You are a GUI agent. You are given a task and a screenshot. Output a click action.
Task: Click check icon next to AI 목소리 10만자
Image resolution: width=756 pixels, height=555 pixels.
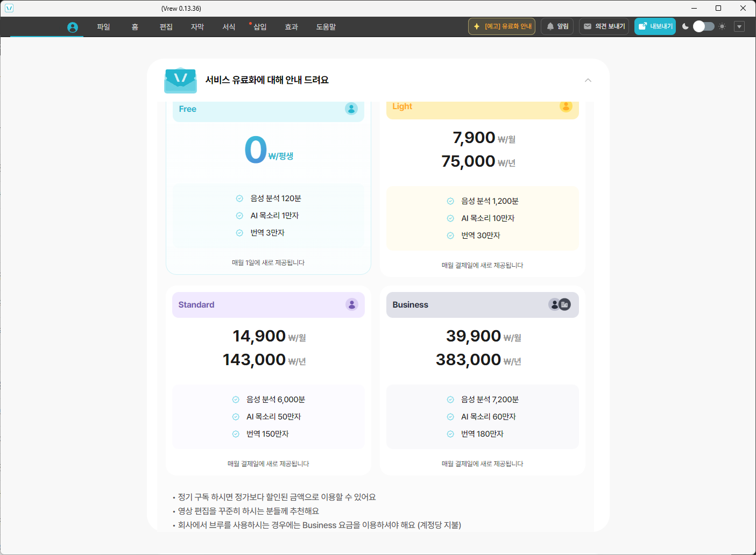tap(450, 218)
